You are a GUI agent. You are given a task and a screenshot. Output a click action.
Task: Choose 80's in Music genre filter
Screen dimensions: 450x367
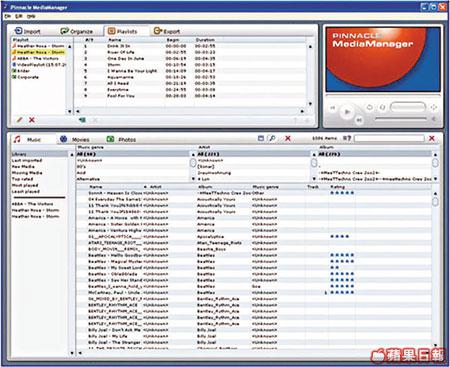tap(81, 166)
